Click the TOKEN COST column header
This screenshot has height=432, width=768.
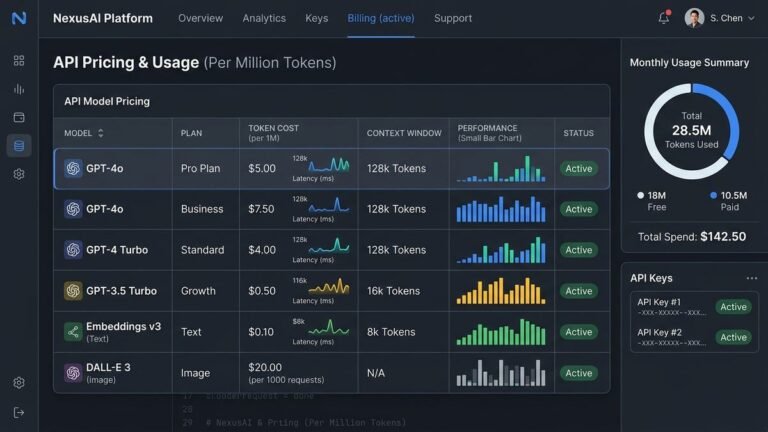click(273, 133)
